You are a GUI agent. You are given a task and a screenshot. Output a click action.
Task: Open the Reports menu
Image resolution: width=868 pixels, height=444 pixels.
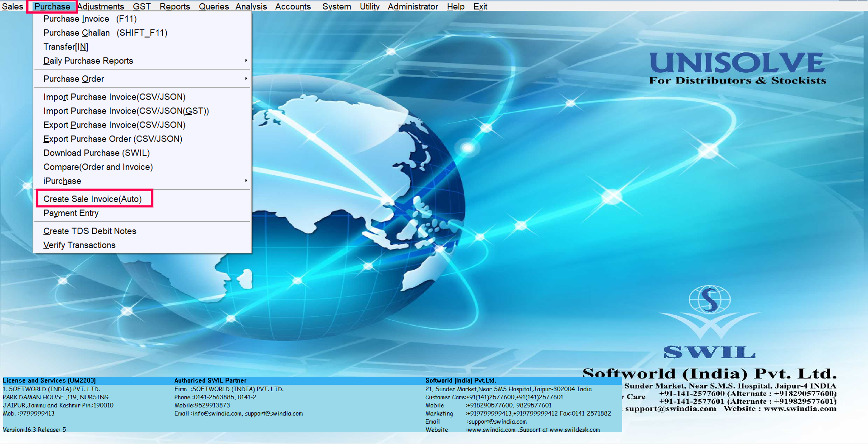point(175,6)
